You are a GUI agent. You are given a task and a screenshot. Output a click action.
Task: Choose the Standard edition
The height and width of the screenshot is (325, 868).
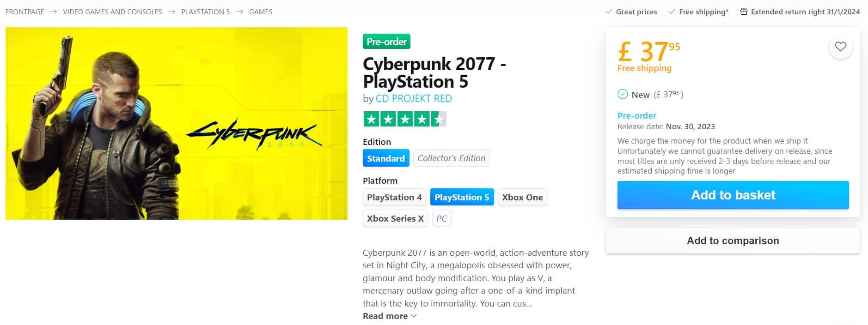(386, 158)
